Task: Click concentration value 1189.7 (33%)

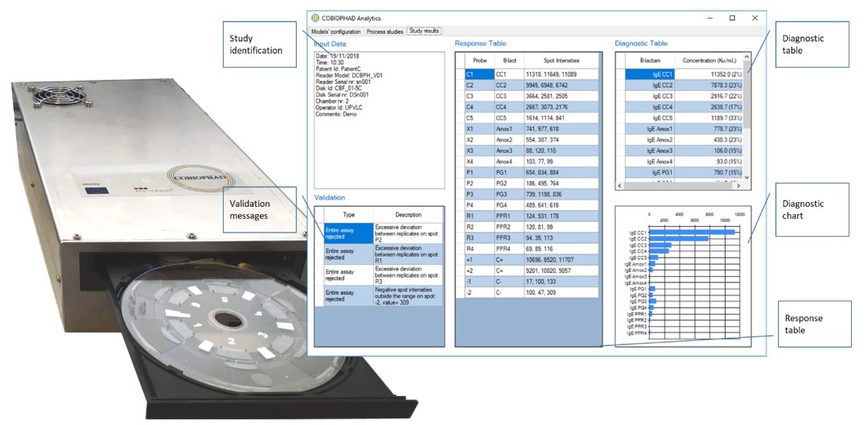Action: pyautogui.click(x=709, y=118)
